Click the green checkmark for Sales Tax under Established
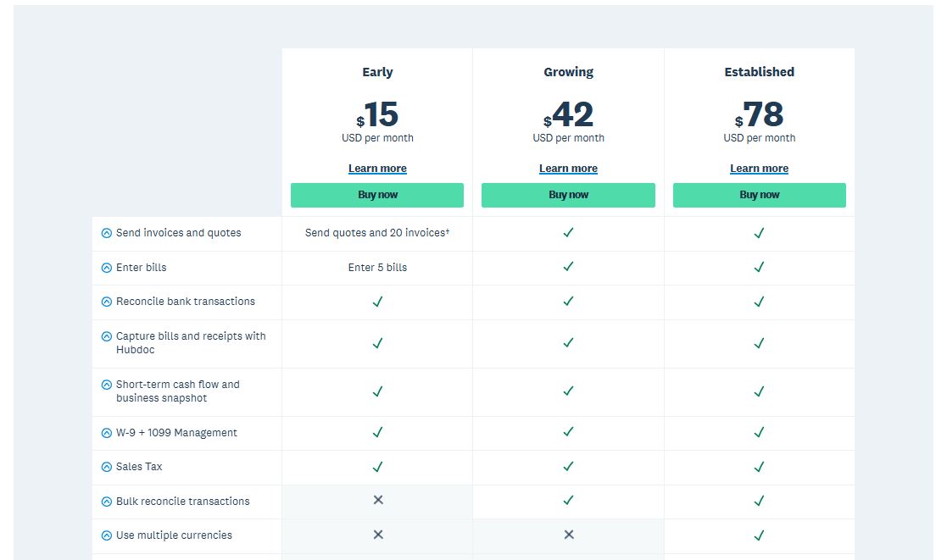Screen dimensions: 947x560 click(x=760, y=467)
